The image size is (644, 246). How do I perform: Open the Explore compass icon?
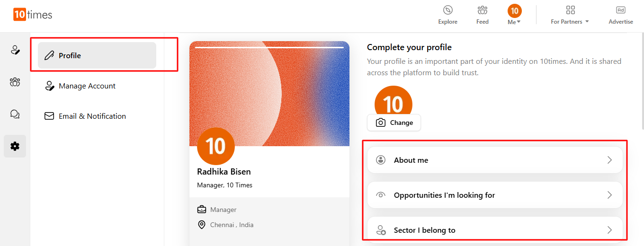447,10
